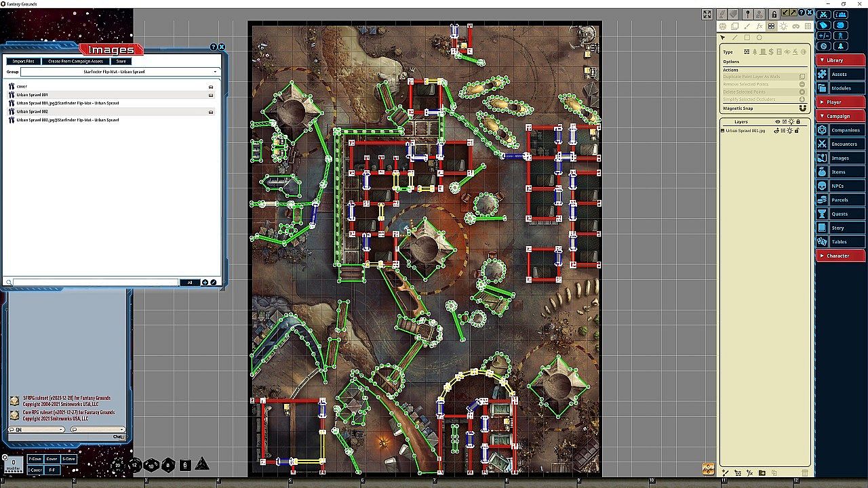Collapse the Library sidebar section
The height and width of the screenshot is (488, 868).
click(841, 60)
